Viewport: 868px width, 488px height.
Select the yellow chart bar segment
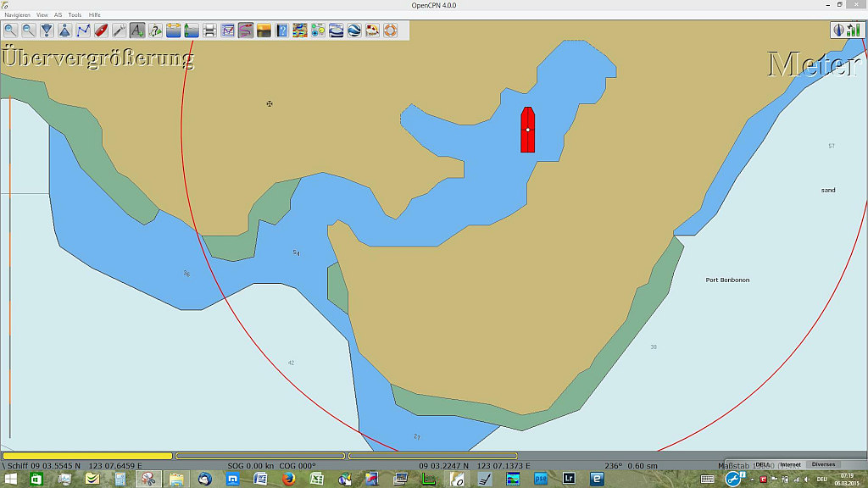pyautogui.click(x=87, y=456)
